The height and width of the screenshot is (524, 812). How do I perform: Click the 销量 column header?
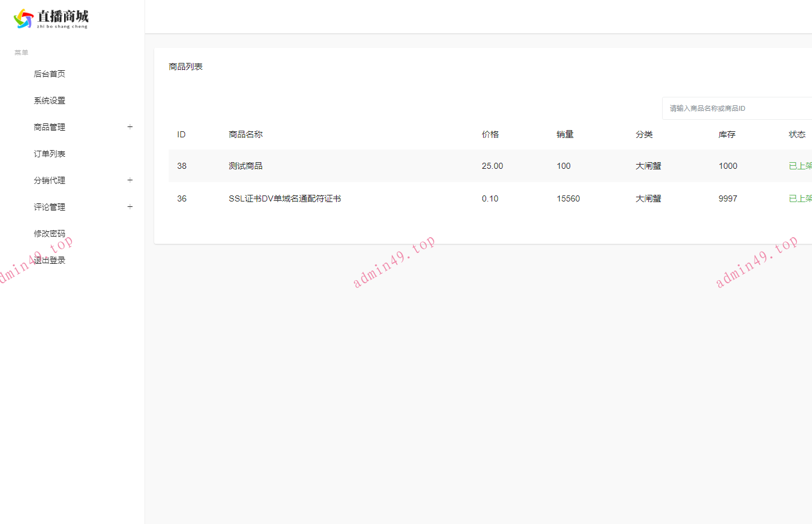click(x=565, y=134)
